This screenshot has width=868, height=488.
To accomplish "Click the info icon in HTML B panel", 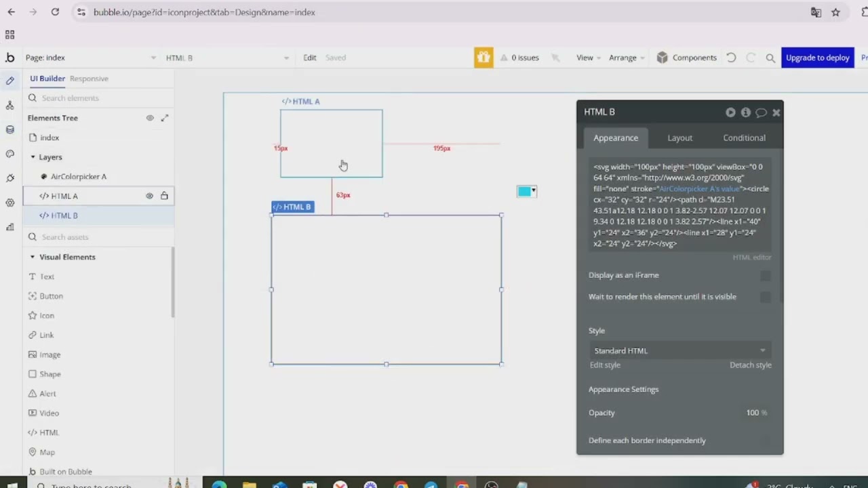I will (745, 113).
